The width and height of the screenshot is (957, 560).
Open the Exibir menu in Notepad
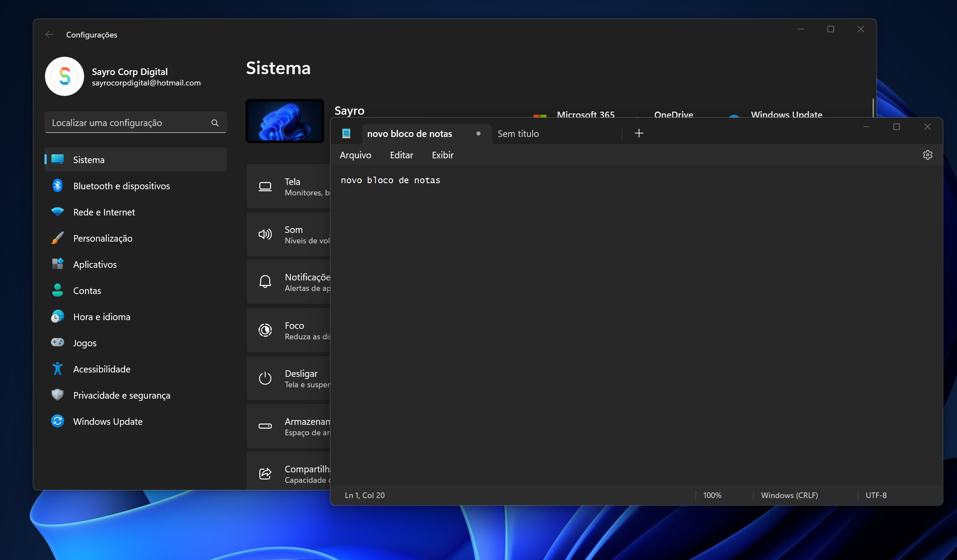click(x=443, y=155)
